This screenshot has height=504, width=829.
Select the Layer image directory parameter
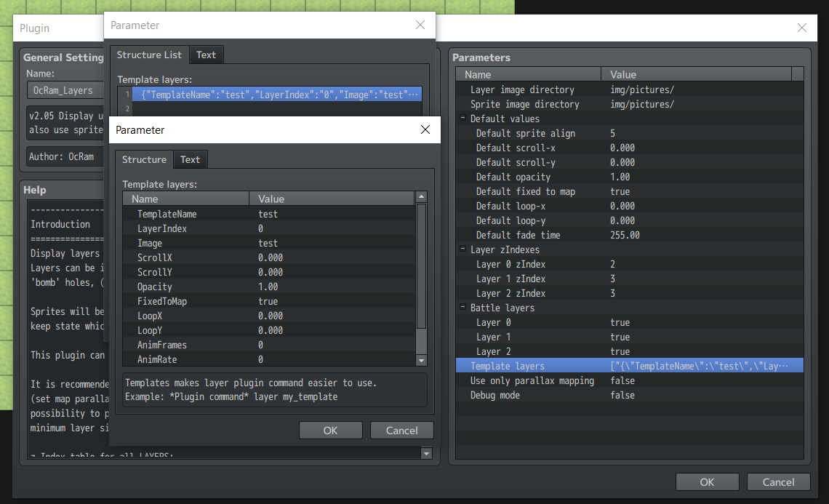(x=630, y=90)
